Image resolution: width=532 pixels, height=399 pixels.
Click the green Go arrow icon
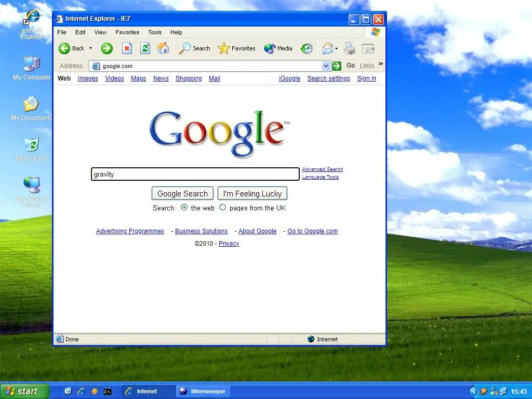pyautogui.click(x=337, y=66)
